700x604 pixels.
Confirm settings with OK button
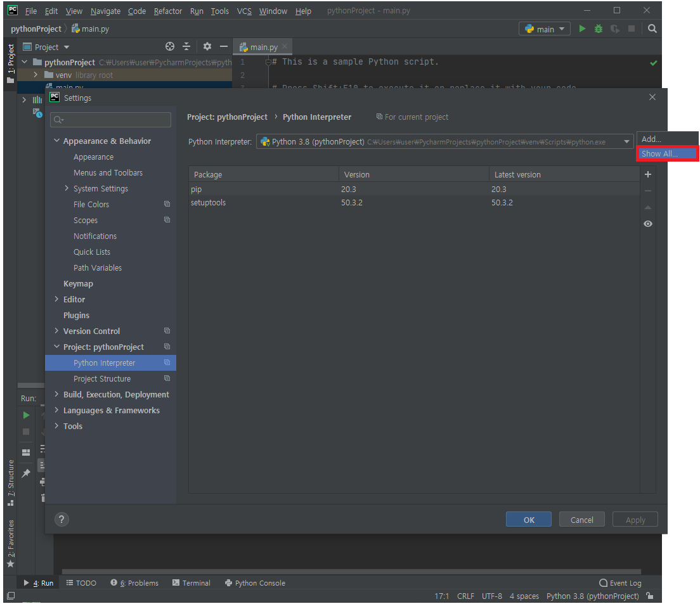(x=529, y=519)
